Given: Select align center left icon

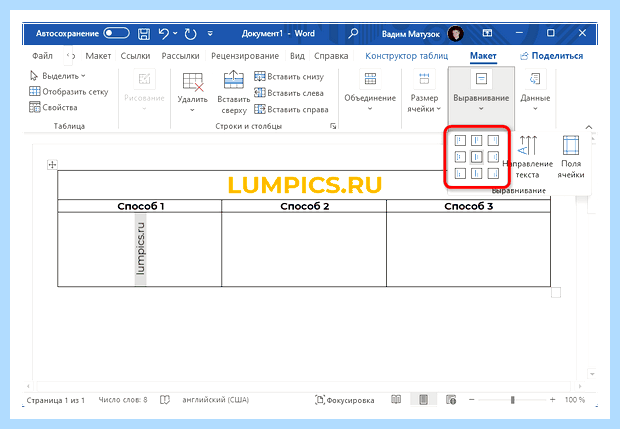Looking at the screenshot, I should click(460, 157).
